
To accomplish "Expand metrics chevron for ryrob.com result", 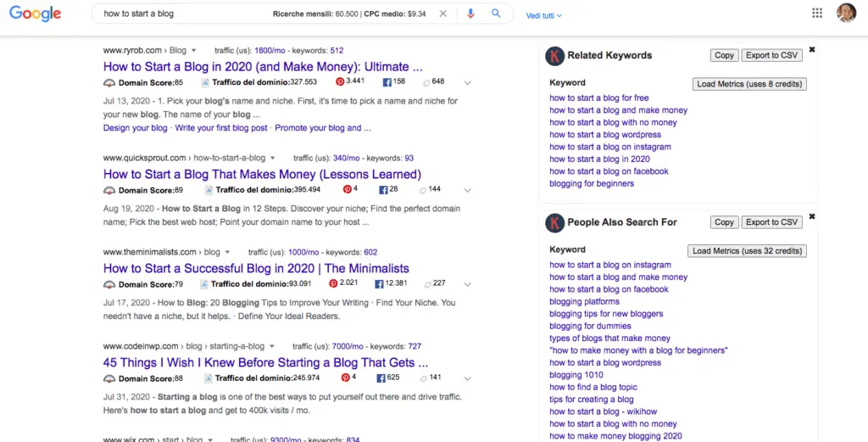I will pos(468,83).
